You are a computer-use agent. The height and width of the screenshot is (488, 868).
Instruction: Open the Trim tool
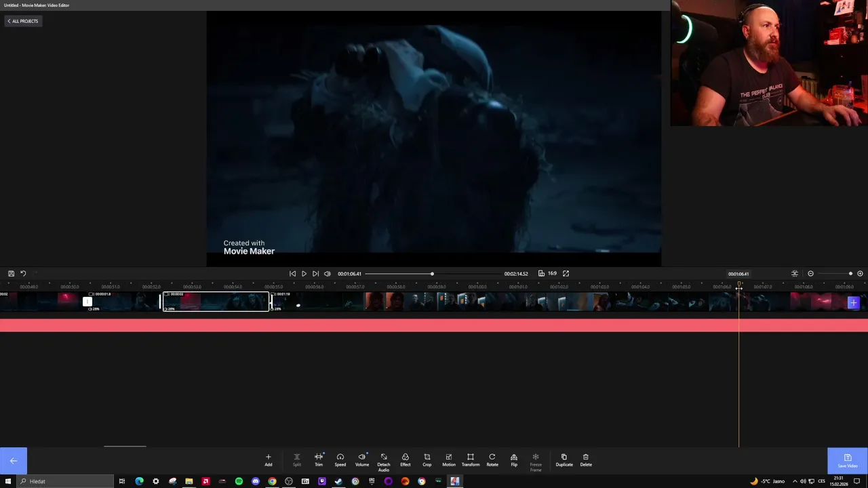tap(319, 460)
